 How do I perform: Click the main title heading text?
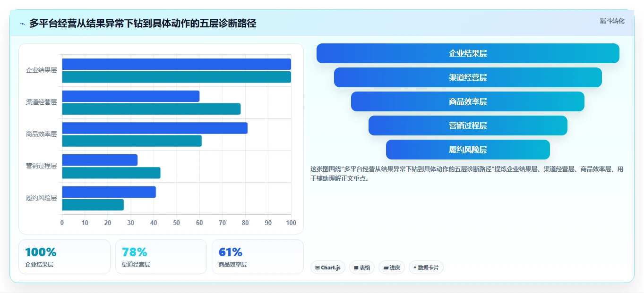point(143,23)
